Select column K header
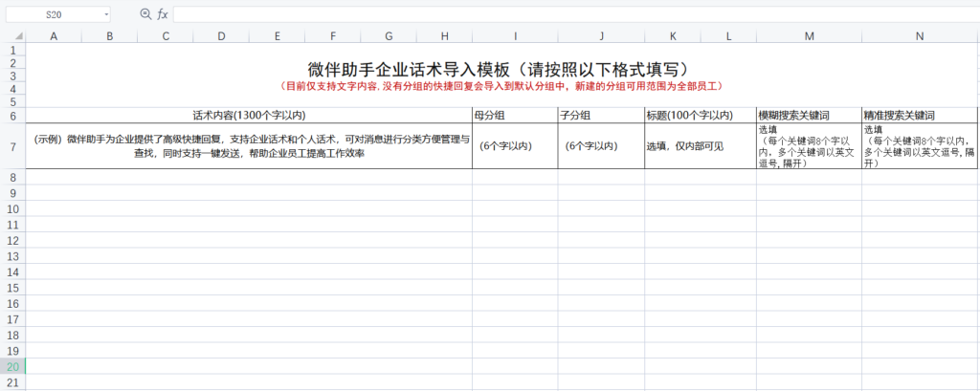Image resolution: width=980 pixels, height=391 pixels. point(673,36)
